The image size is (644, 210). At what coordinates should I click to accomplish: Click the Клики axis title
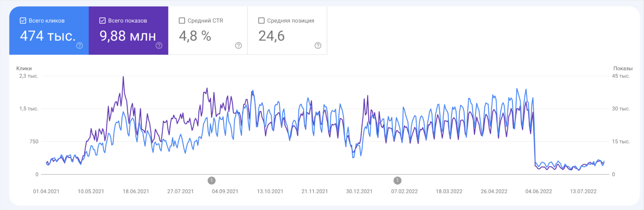click(x=24, y=68)
